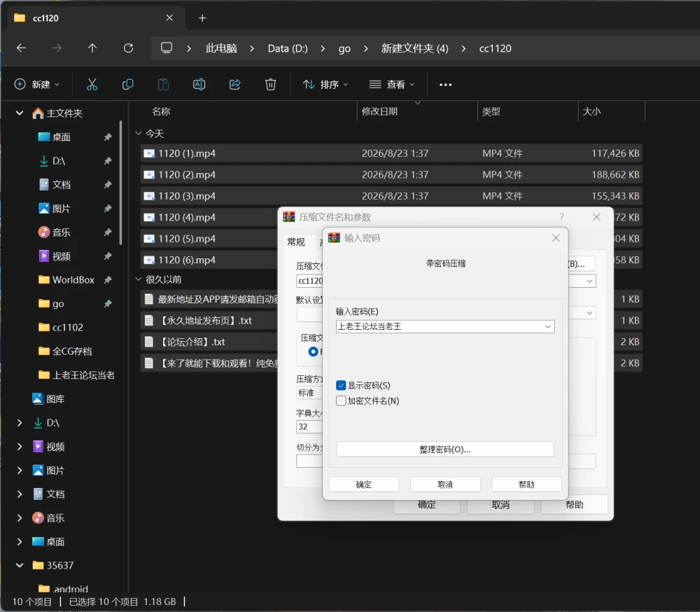Unpin WorldBox using its pin icon
Image resolution: width=700 pixels, height=612 pixels.
coord(108,280)
